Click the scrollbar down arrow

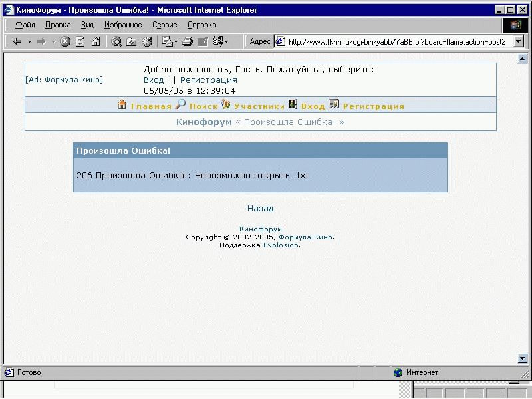coord(523,358)
